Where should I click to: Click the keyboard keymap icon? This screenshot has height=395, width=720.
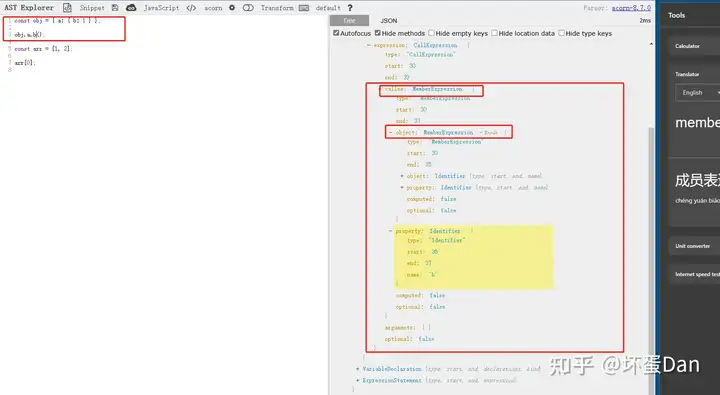click(304, 8)
